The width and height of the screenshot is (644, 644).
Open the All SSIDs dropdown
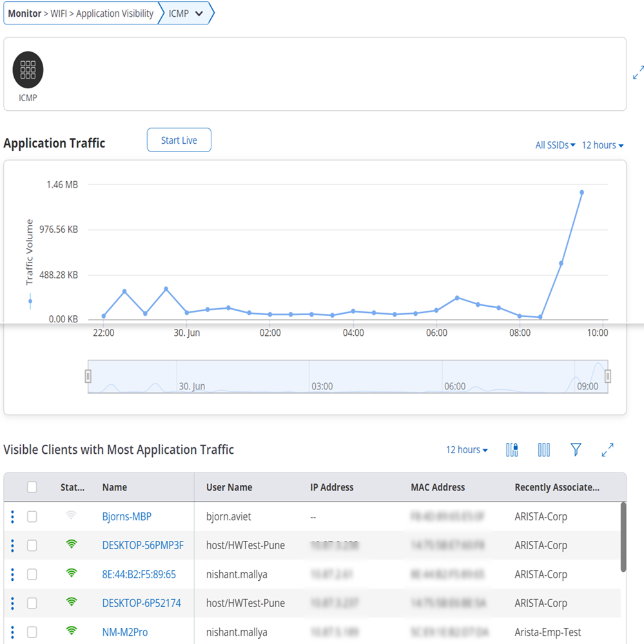pos(554,145)
